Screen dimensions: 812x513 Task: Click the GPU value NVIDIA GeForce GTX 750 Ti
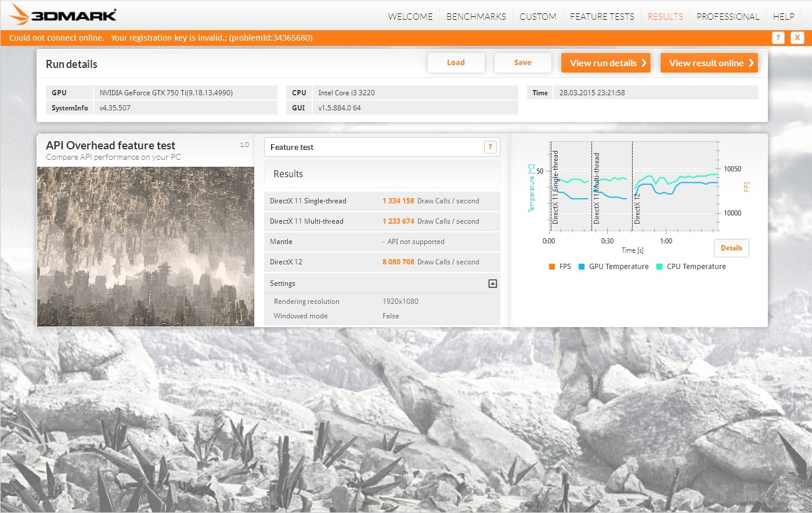pyautogui.click(x=166, y=93)
